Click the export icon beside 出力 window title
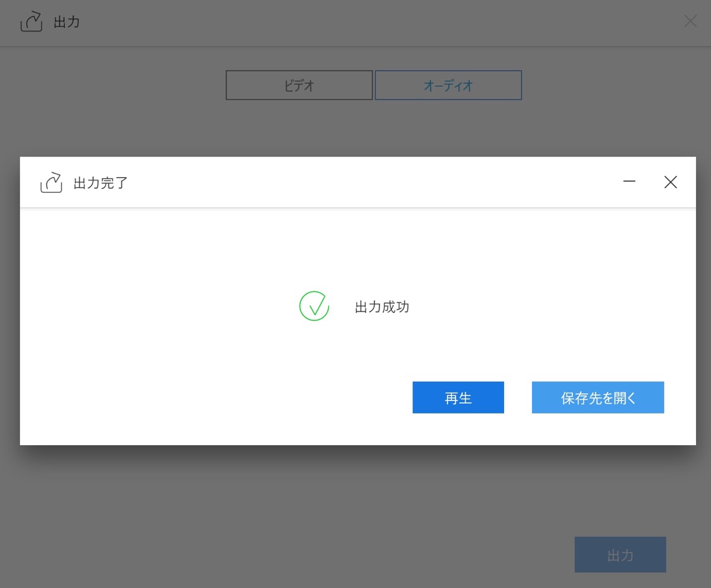The image size is (711, 588). 31,22
